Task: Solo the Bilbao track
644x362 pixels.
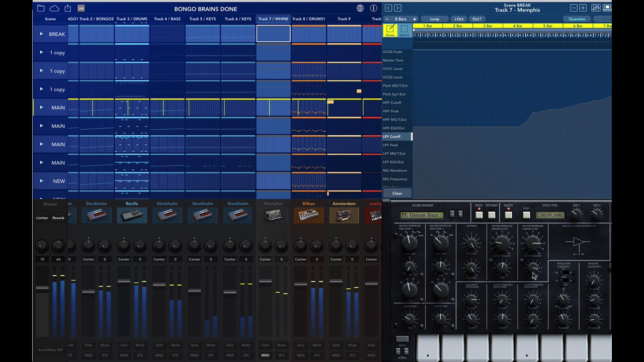Action: (300, 345)
